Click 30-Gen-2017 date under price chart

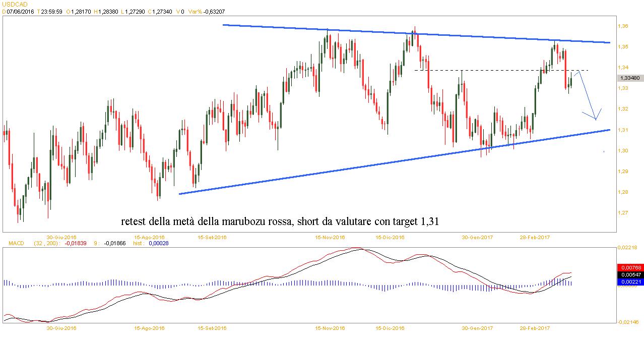click(477, 237)
